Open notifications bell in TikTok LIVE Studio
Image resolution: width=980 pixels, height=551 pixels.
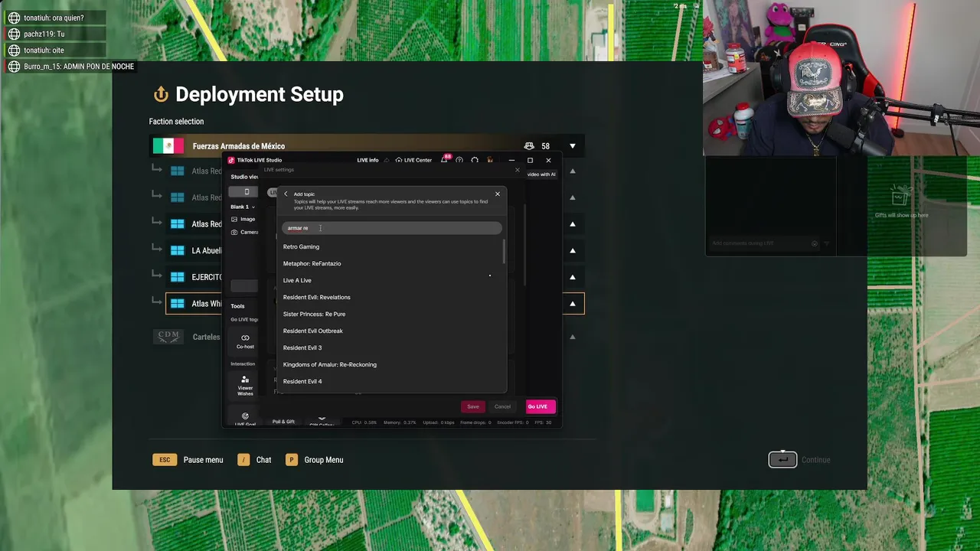pyautogui.click(x=443, y=160)
